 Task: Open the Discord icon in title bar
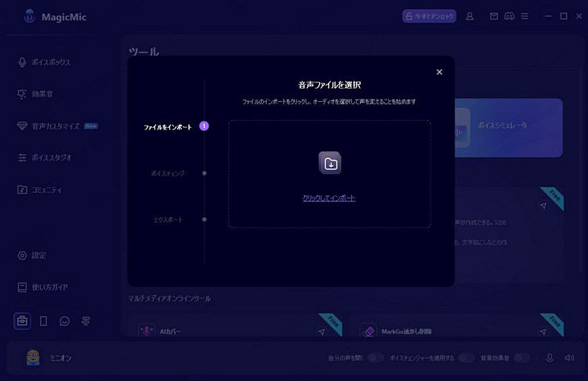pos(510,16)
